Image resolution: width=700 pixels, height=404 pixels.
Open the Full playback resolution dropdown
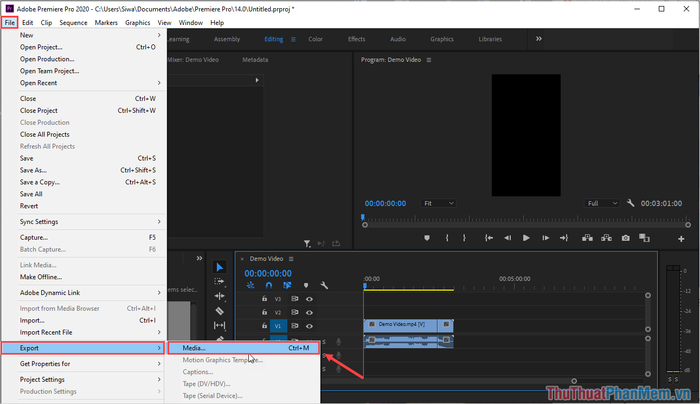point(602,203)
